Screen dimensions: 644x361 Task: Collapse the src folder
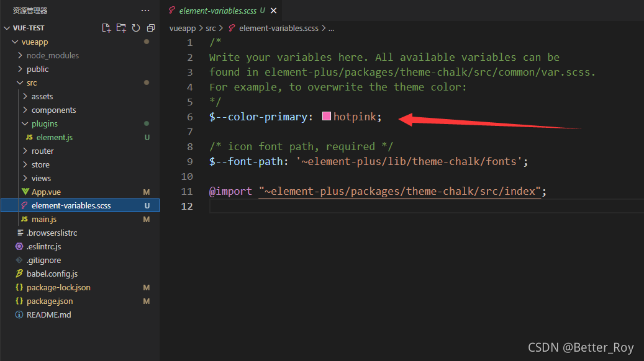tap(20, 82)
